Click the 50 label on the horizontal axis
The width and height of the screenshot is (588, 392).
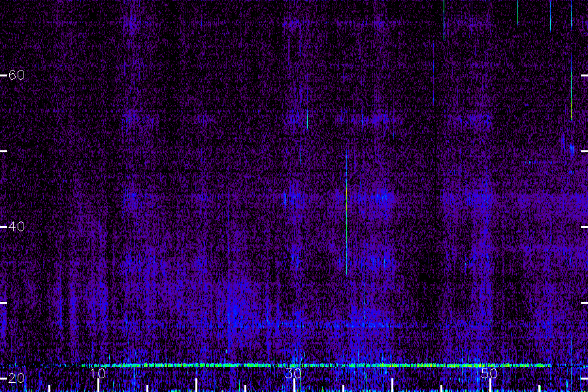click(x=489, y=373)
